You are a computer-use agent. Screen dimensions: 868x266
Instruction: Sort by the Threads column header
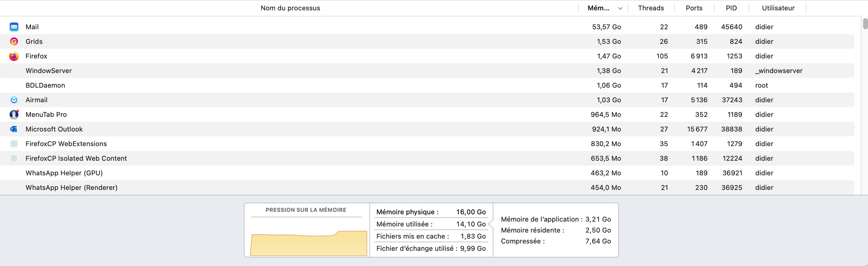(x=651, y=8)
